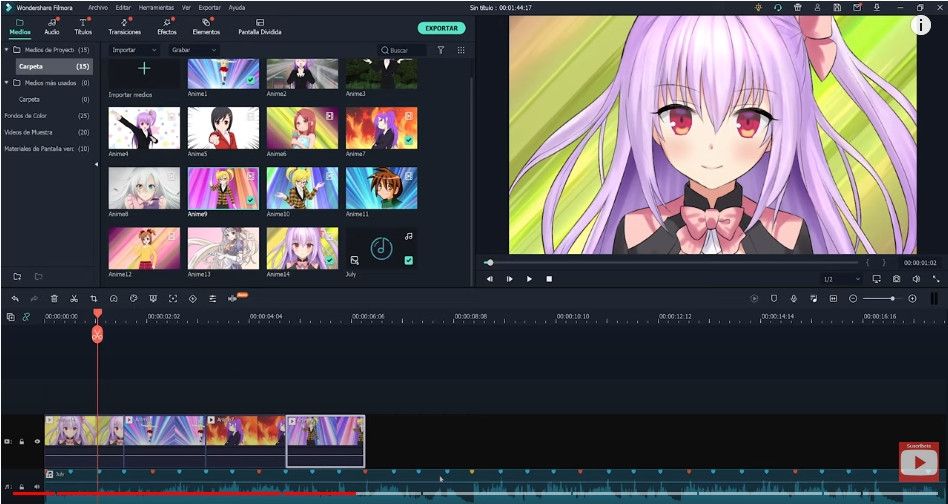Open the Grabar dropdown
The width and height of the screenshot is (948, 504).
pos(192,50)
